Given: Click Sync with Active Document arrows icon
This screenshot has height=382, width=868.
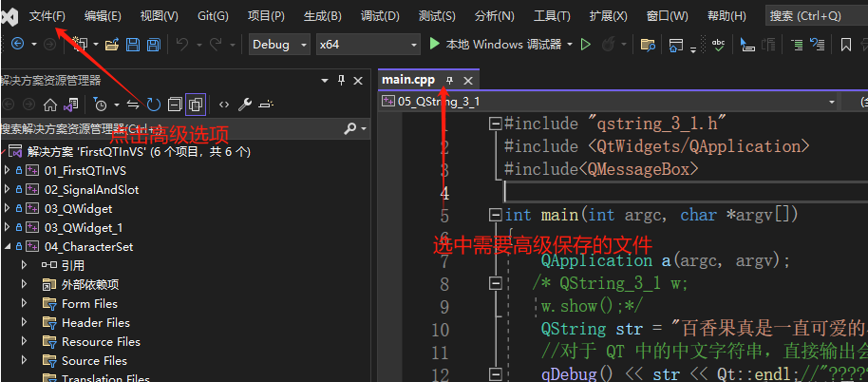Looking at the screenshot, I should coord(133,105).
